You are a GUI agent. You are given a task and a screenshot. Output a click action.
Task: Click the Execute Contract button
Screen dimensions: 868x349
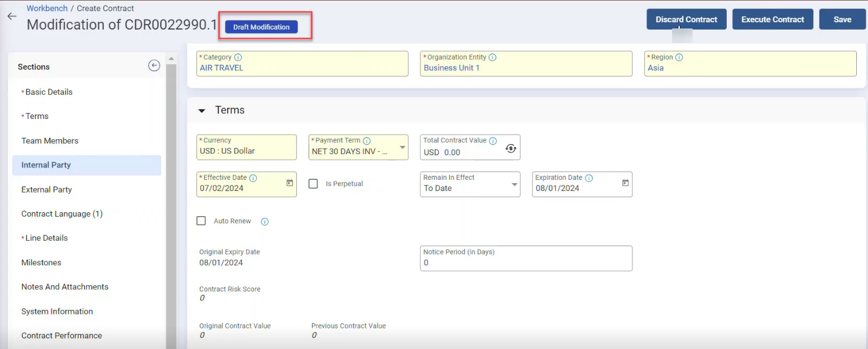click(772, 20)
